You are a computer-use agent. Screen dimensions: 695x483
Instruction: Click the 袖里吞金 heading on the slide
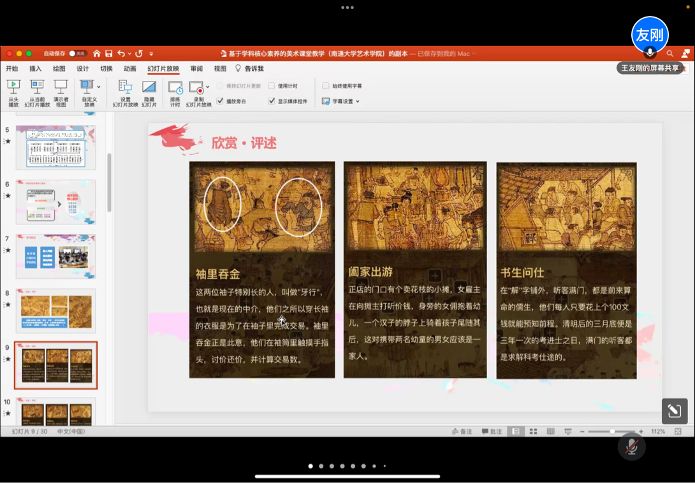(218, 274)
